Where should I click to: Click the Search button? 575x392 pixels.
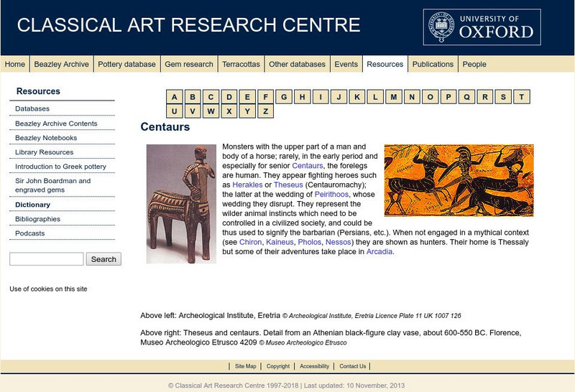(103, 259)
